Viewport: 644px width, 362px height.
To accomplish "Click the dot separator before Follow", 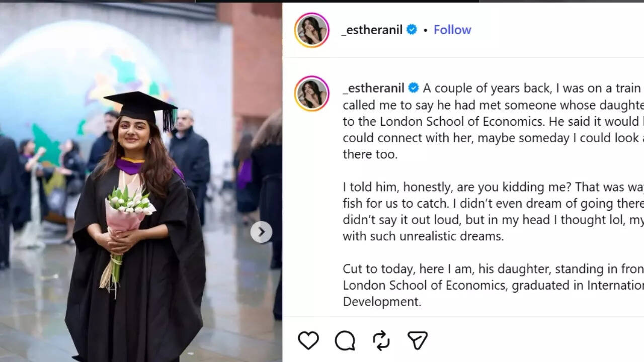I will (427, 30).
